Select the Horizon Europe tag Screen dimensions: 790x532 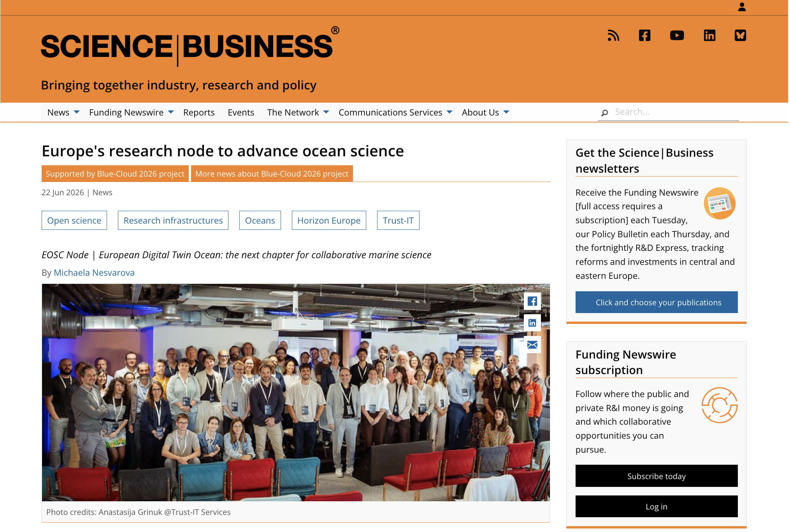coord(329,220)
